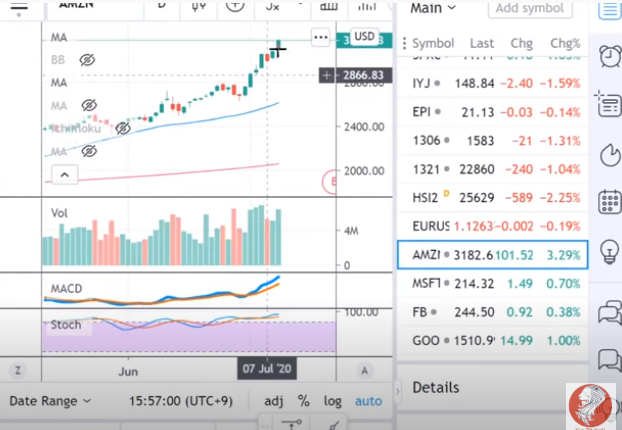Image resolution: width=622 pixels, height=430 pixels.
Task: Open the hamburger main menu
Action: pos(19,7)
